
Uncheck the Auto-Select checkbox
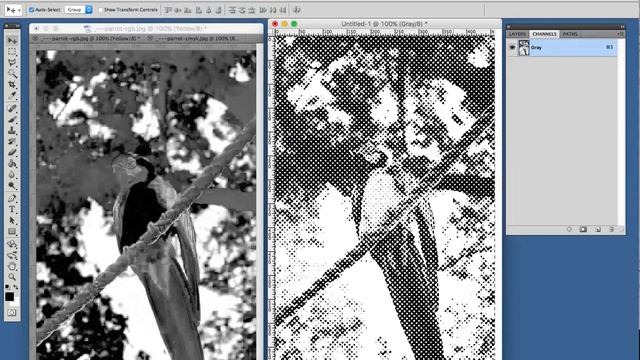pos(31,9)
